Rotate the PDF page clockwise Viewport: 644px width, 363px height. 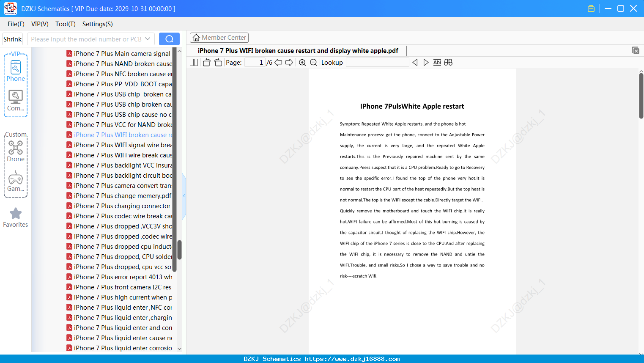[x=218, y=63]
